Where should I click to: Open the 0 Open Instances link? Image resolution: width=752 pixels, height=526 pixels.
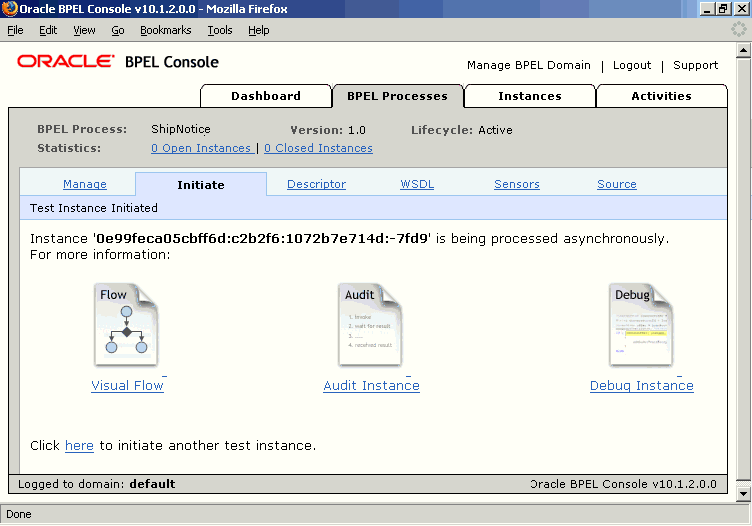click(x=201, y=148)
